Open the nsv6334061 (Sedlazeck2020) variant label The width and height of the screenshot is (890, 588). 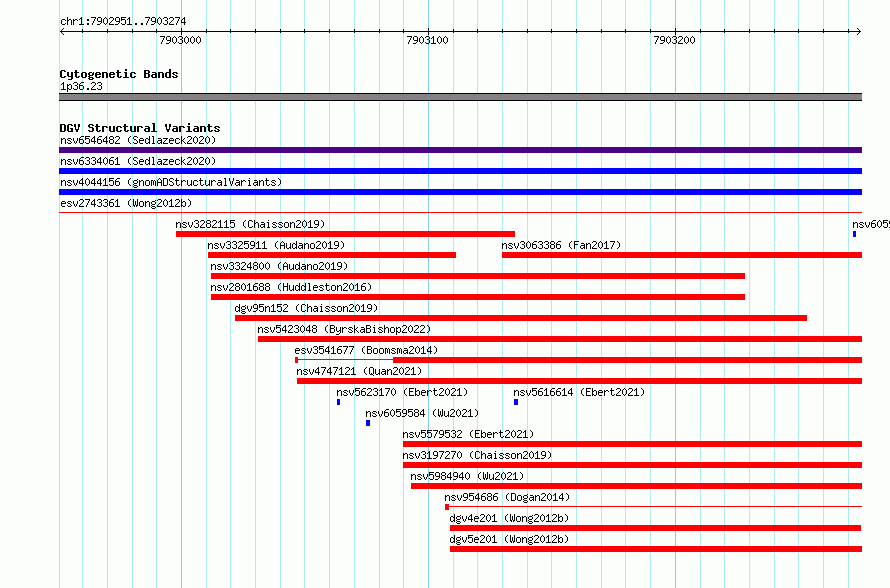pos(138,161)
